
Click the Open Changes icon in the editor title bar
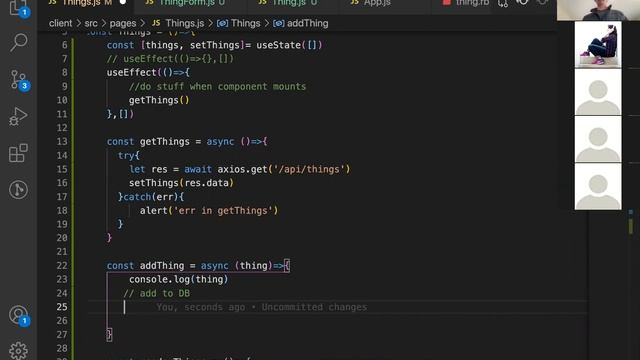point(503,3)
